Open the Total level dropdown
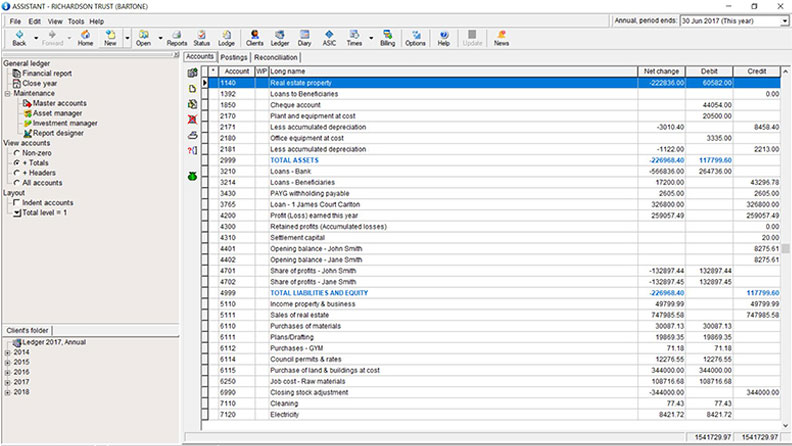This screenshot has height=446, width=792. 17,213
